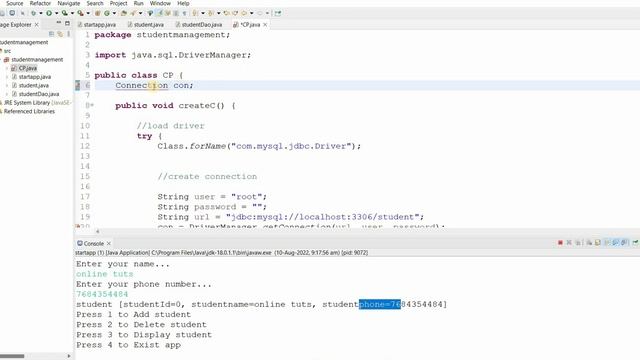Viewport: 640px width, 360px height.
Task: Click the Open Type toolbar icon
Action: 124,13
